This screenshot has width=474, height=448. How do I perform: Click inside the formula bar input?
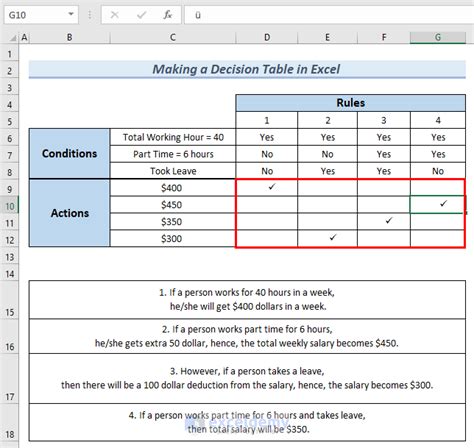tap(329, 15)
